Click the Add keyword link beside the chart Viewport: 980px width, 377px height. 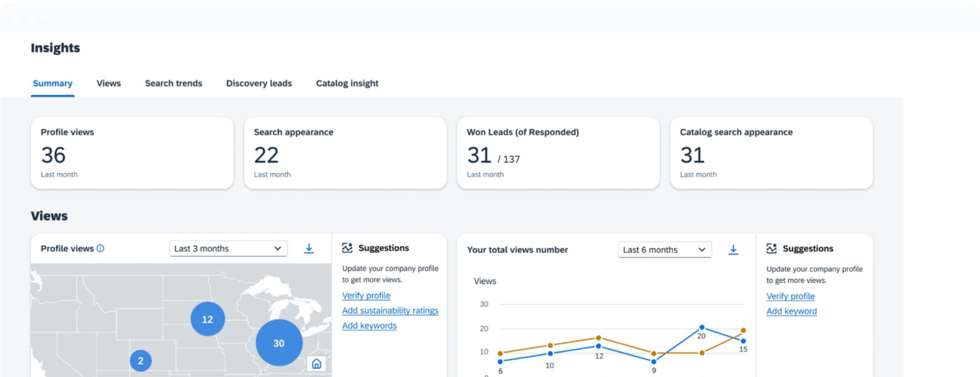point(791,311)
